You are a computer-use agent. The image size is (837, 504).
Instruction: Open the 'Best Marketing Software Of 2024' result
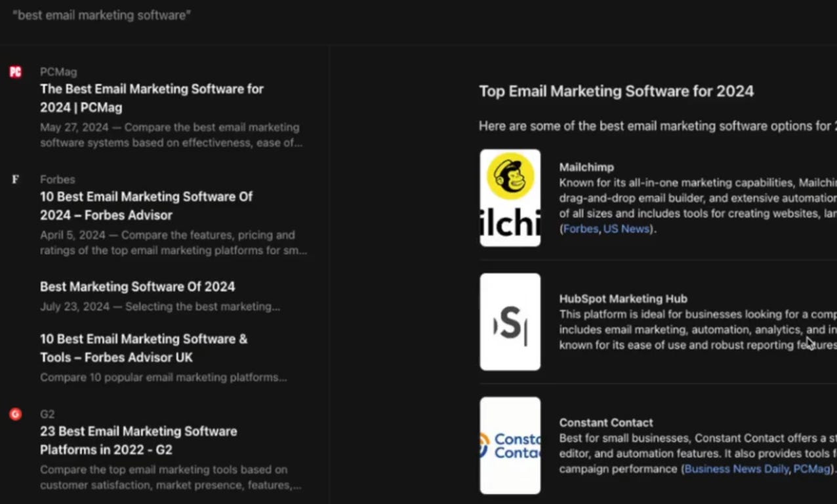pos(137,286)
